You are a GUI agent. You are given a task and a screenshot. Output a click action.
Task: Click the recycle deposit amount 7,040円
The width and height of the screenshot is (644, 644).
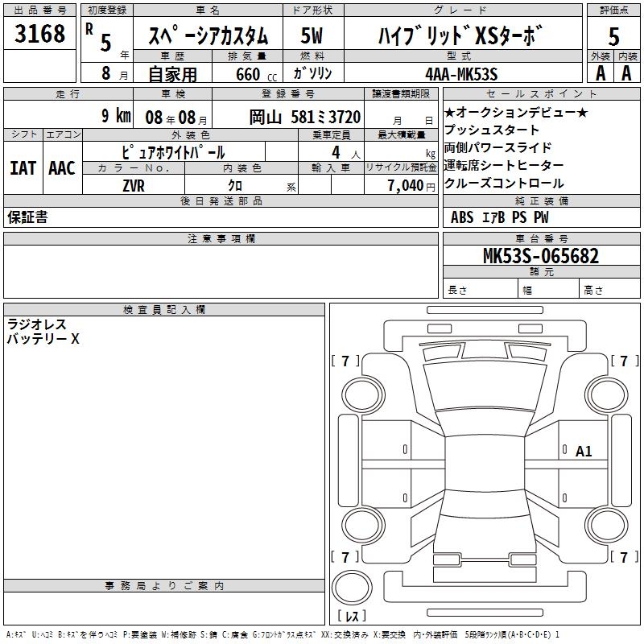pos(411,185)
